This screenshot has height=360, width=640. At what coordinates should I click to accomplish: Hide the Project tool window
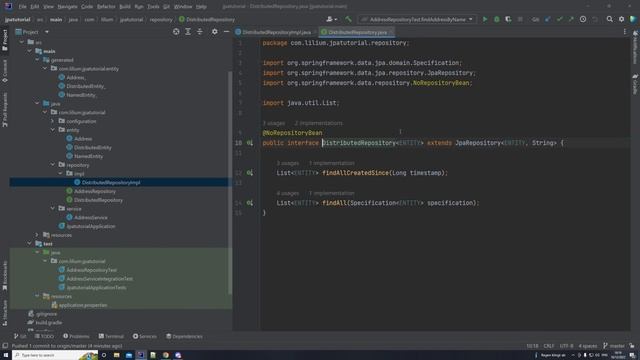[226, 32]
